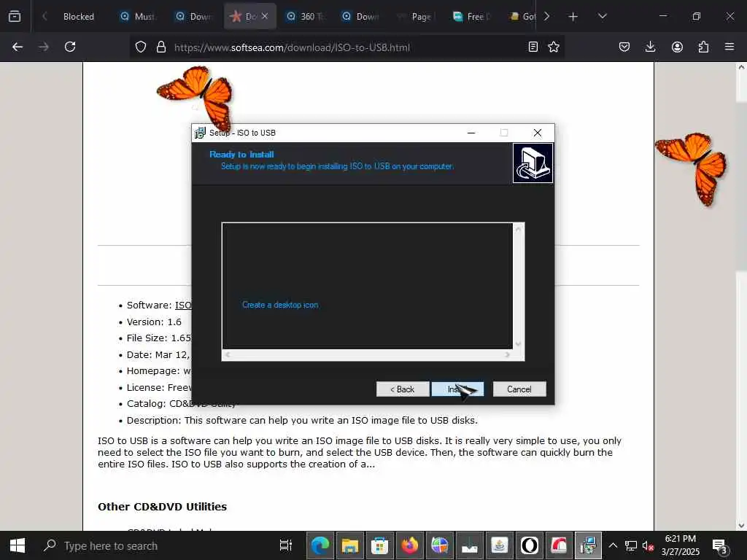Viewport: 747px width, 560px height.
Task: Open the Opera browser taskbar icon
Action: (530, 545)
